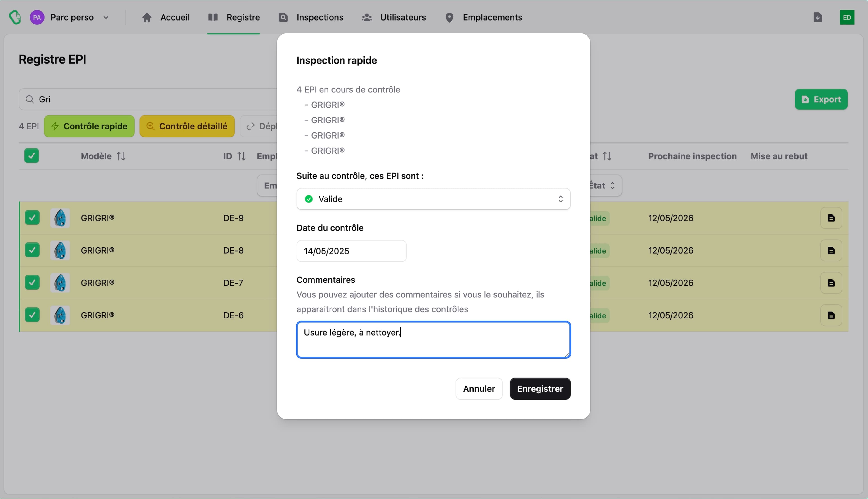Click the search magnifier icon
Viewport: 868px width, 499px height.
tap(30, 99)
